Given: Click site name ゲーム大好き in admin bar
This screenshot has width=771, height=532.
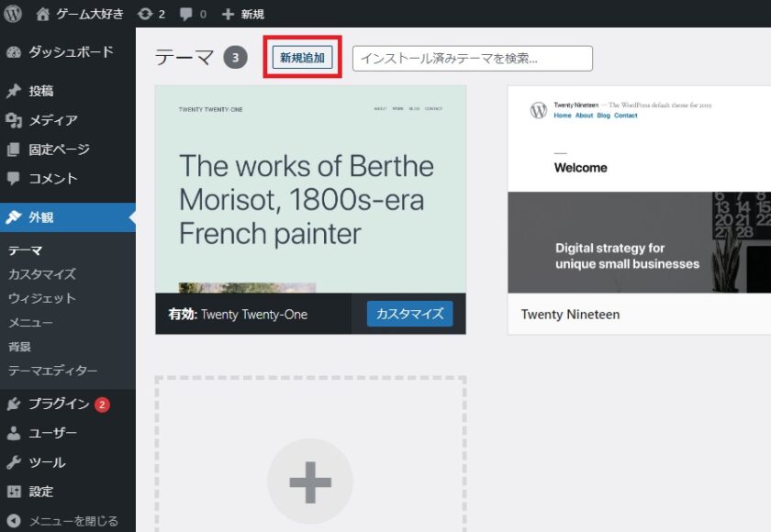Looking at the screenshot, I should pos(90,15).
